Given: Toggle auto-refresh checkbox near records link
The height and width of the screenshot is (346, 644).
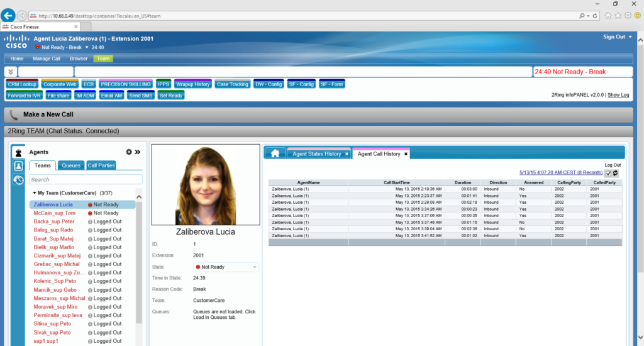Looking at the screenshot, I should pos(608,173).
